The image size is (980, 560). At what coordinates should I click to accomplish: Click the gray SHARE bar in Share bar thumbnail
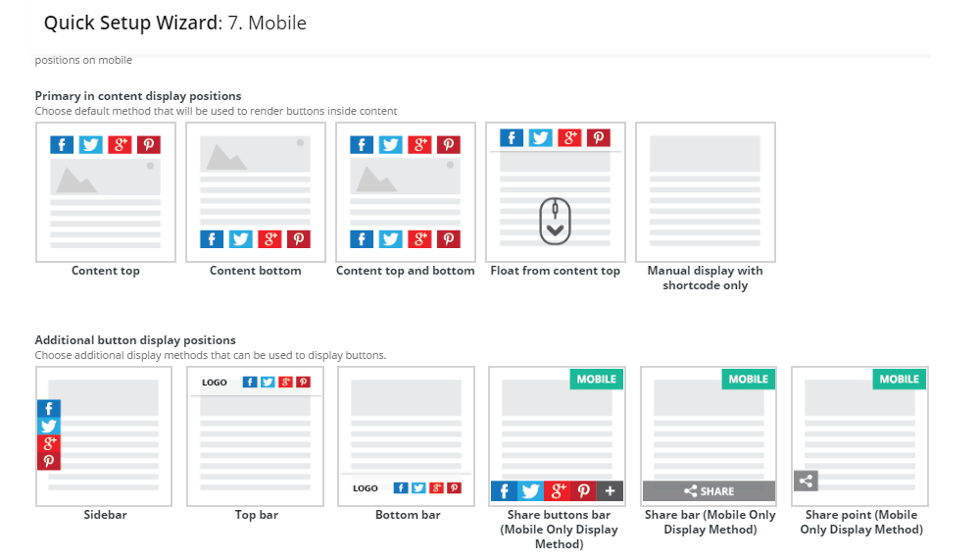click(709, 491)
